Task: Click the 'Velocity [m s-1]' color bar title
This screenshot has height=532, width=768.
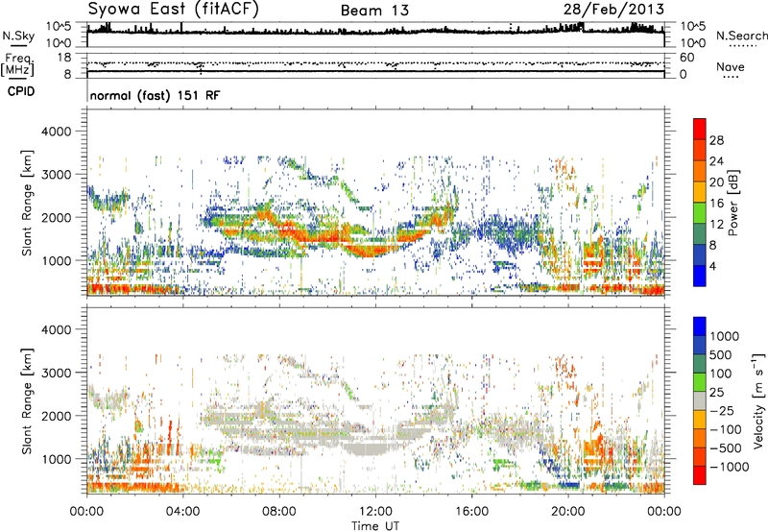Action: pyautogui.click(x=758, y=401)
